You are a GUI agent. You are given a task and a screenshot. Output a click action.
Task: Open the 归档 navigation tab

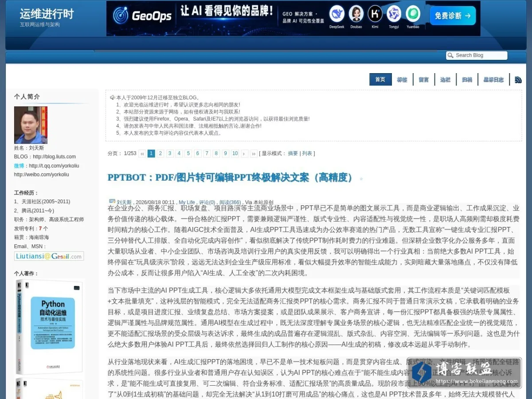(467, 80)
